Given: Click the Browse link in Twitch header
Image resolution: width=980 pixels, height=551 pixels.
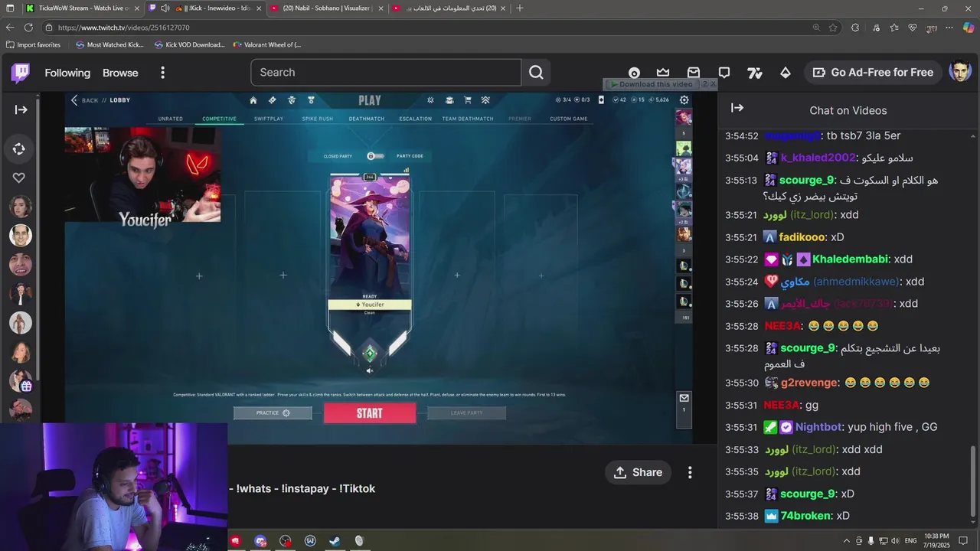Looking at the screenshot, I should (x=120, y=73).
